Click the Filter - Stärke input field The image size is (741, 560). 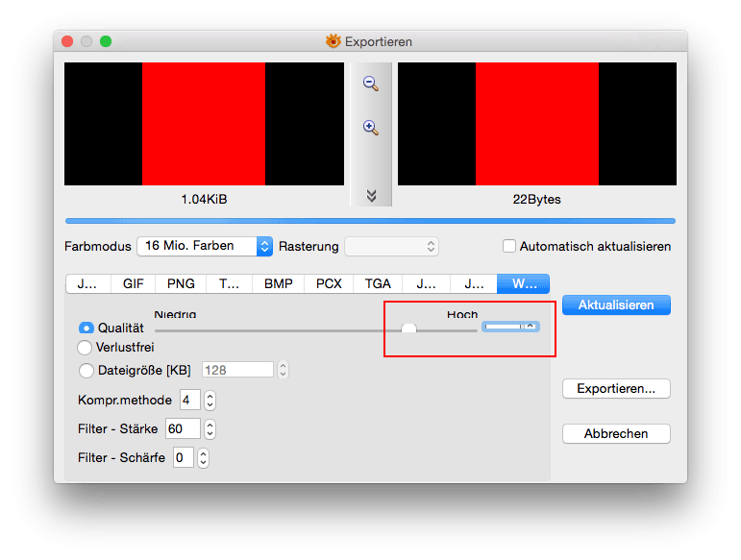pyautogui.click(x=183, y=429)
